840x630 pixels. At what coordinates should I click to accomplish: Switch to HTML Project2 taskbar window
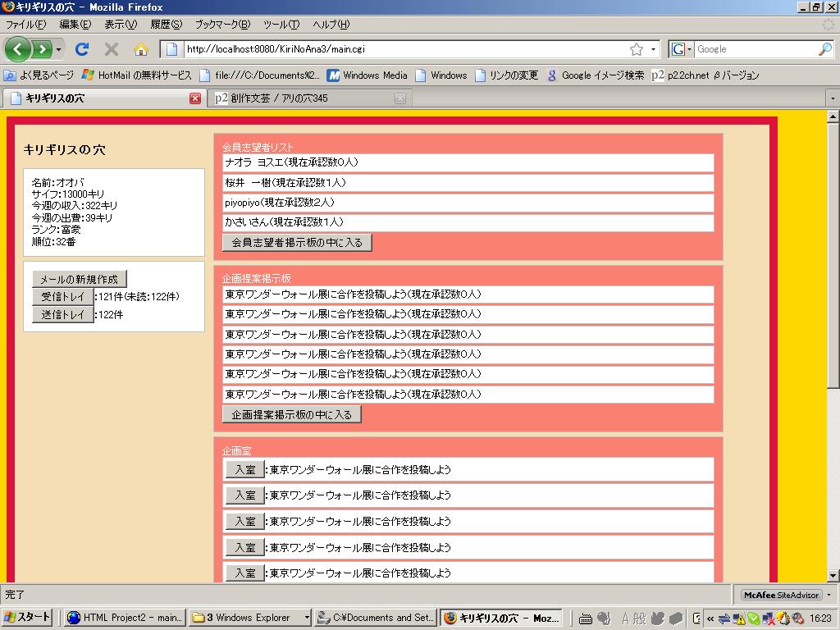[x=126, y=618]
